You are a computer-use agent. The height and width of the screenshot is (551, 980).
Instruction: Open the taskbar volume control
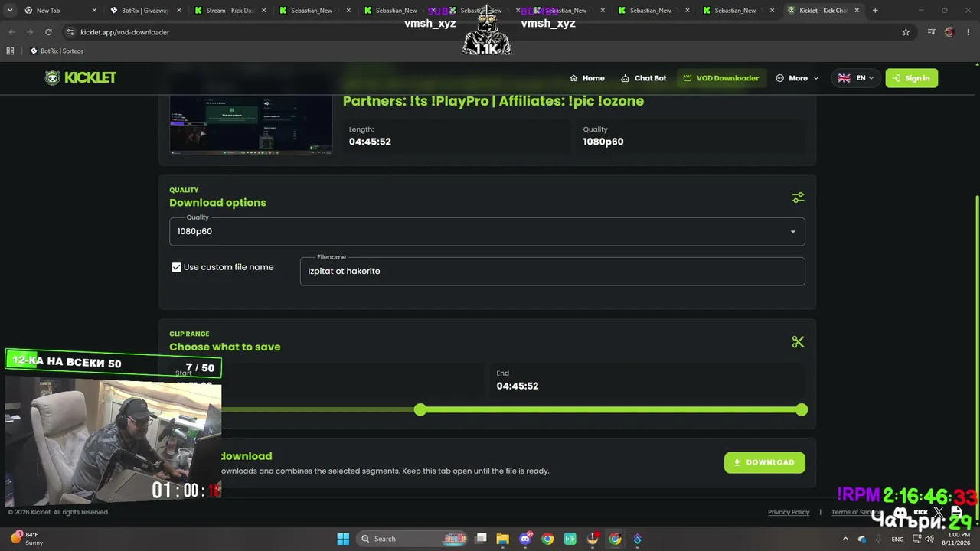(x=929, y=539)
